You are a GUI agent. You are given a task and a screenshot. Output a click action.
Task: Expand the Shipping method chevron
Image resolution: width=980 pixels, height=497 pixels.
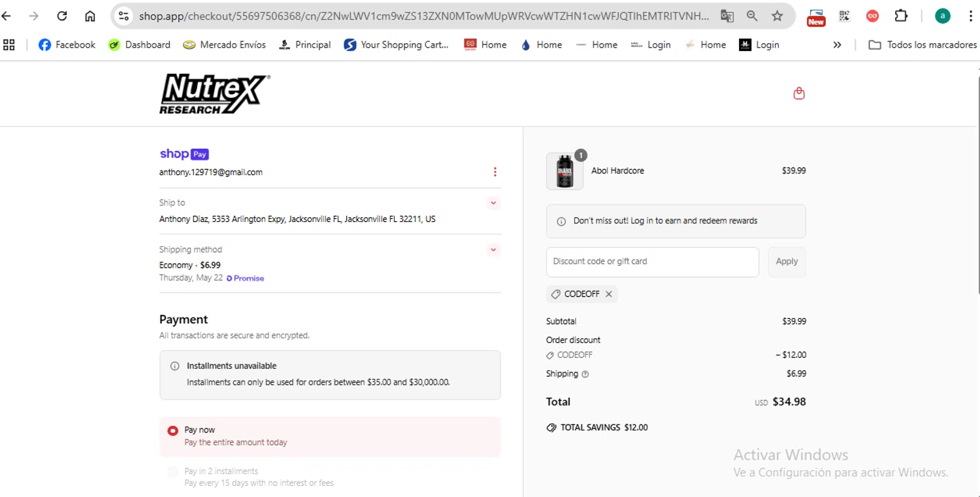[493, 249]
